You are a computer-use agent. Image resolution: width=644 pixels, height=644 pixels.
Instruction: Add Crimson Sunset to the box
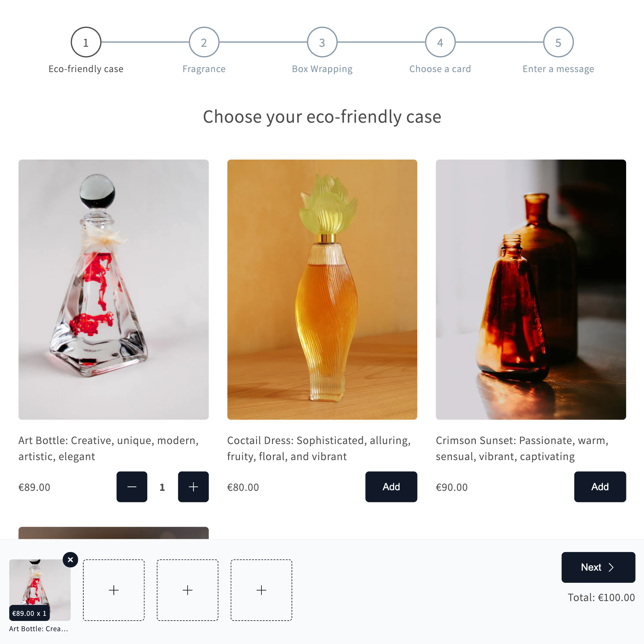[x=600, y=487]
